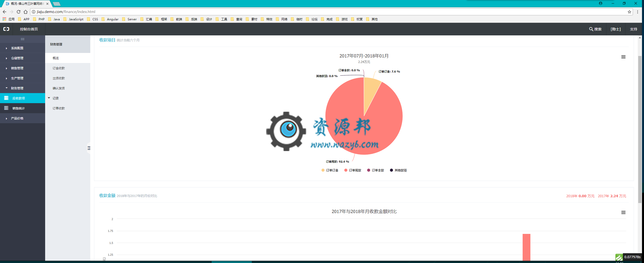Select 概览 in the finance submenu

point(56,58)
